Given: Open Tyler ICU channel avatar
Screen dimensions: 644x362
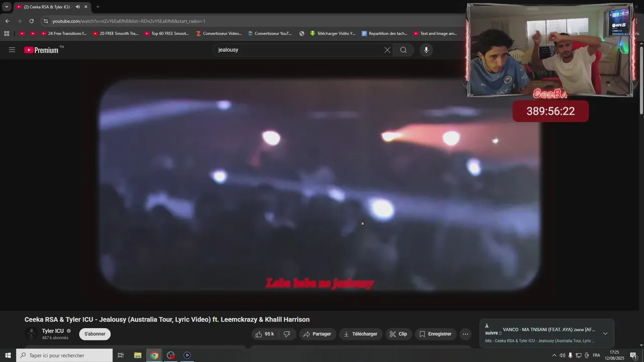Looking at the screenshot, I should pos(31,334).
